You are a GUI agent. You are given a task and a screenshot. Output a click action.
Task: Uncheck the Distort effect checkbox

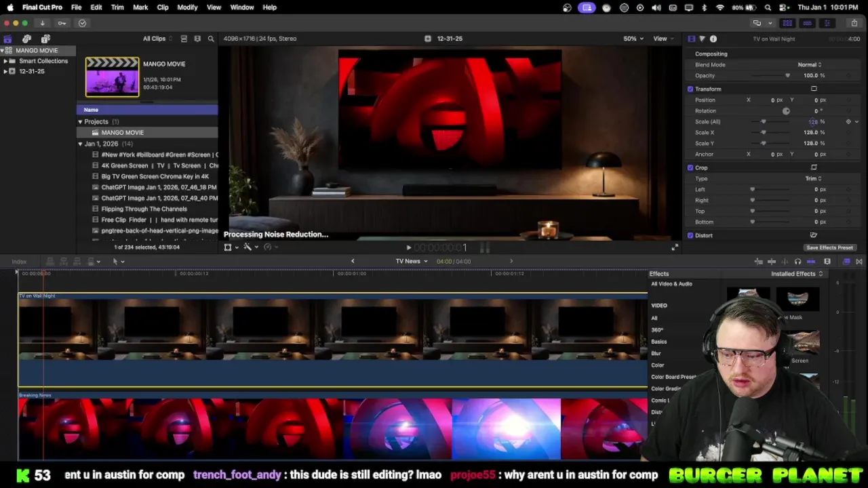[690, 235]
